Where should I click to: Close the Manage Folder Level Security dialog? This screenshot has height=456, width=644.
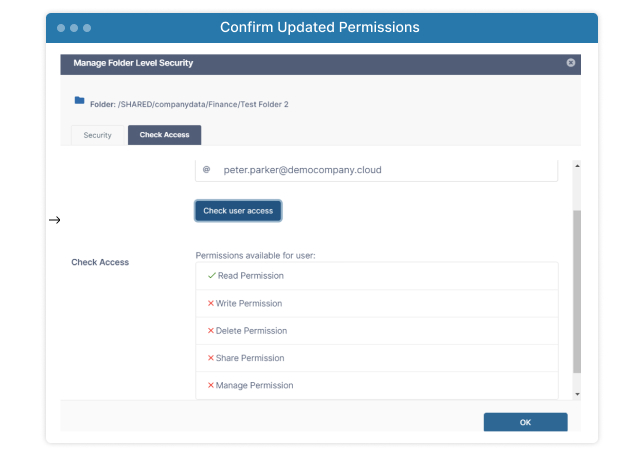(570, 62)
